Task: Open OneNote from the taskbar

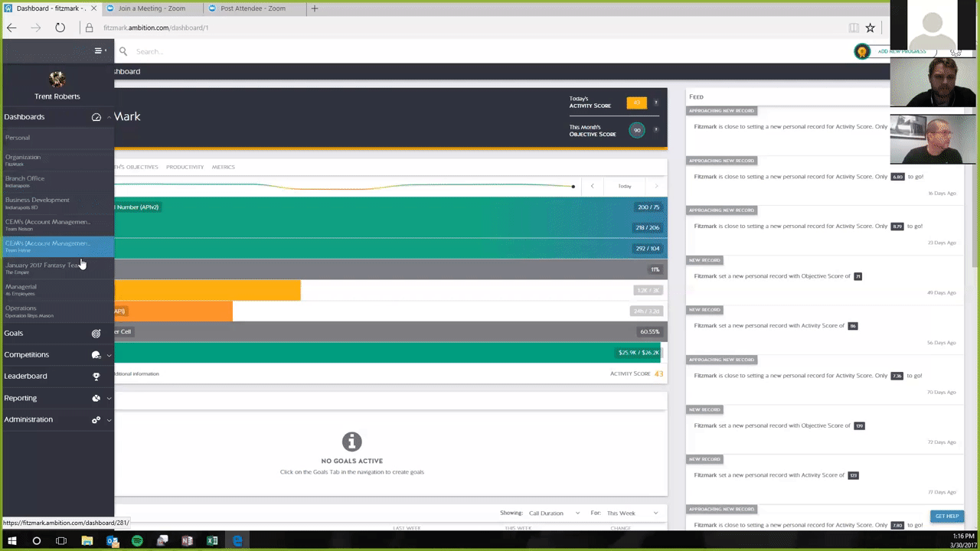Action: [x=188, y=541]
